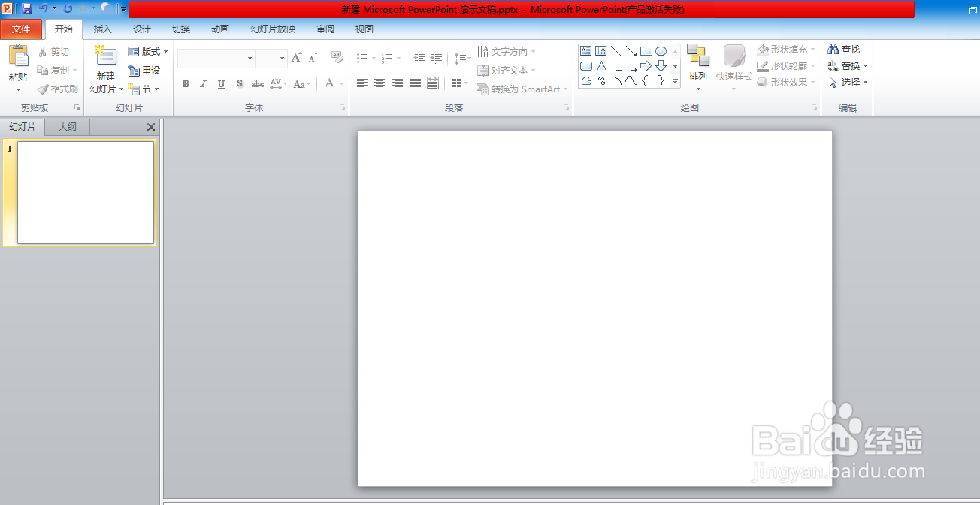Select the right block arrow shape
This screenshot has width=980, height=505.
(x=646, y=66)
